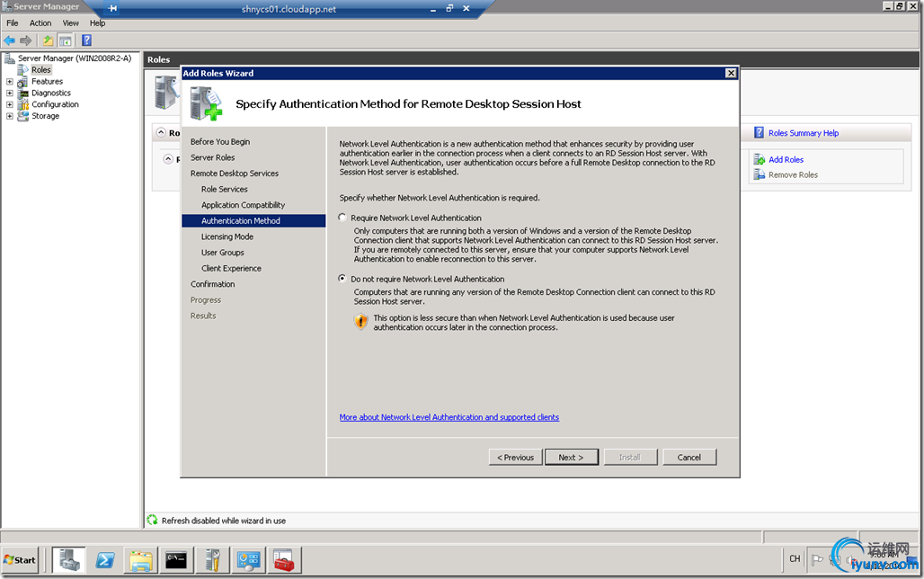Open the Control Panel taskbar icon
Screen dimensions: 924x579
[x=248, y=559]
